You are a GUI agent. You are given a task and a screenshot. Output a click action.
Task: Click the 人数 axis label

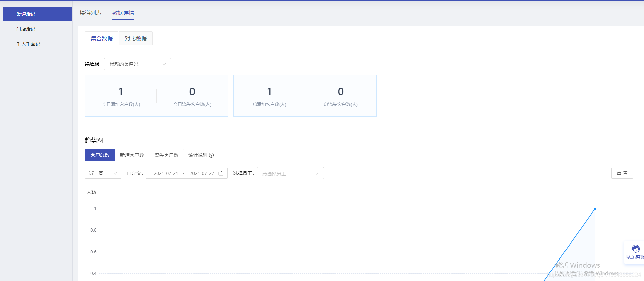[91, 192]
